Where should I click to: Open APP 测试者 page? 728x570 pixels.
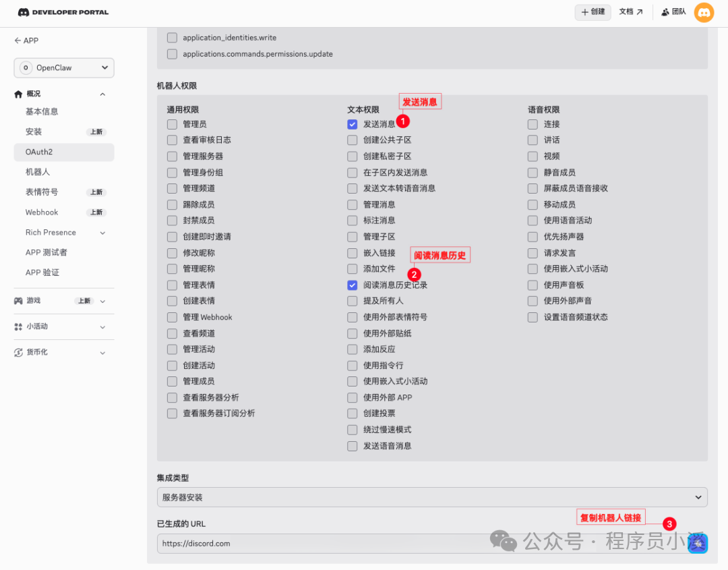pyautogui.click(x=47, y=252)
